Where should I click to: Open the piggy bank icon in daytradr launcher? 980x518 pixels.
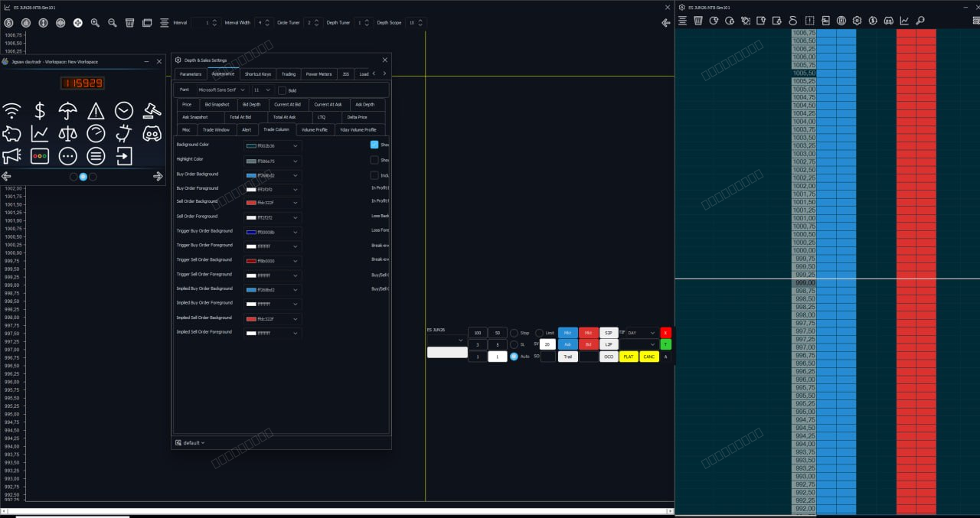click(11, 134)
